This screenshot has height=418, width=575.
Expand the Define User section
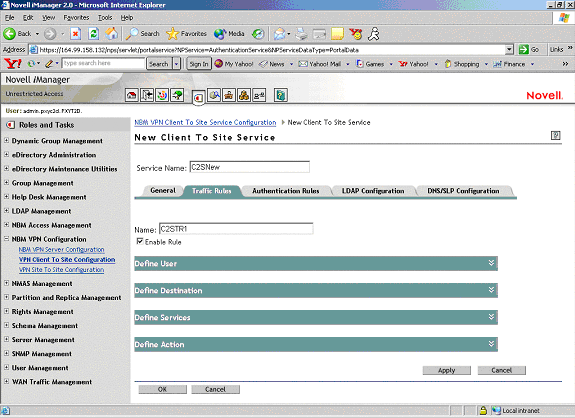(x=491, y=263)
